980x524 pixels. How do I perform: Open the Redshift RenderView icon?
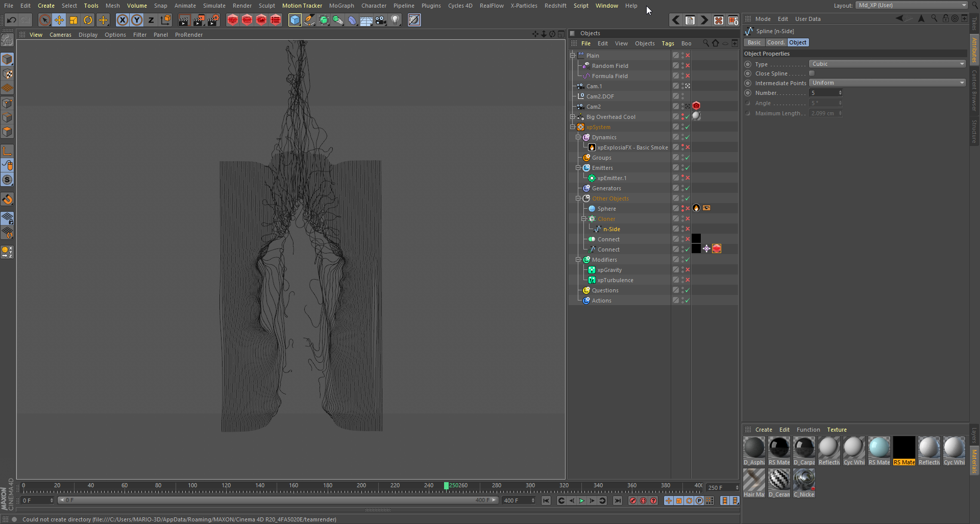click(x=233, y=20)
